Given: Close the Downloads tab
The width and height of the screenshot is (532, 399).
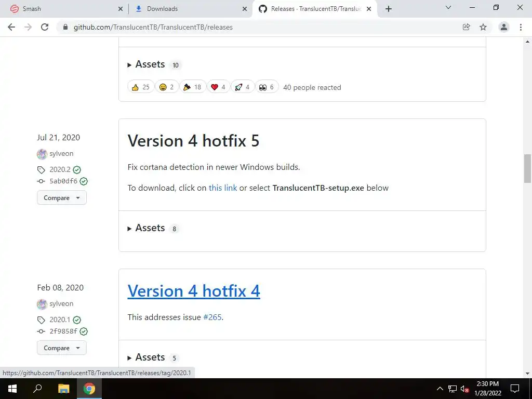Looking at the screenshot, I should coord(245,9).
